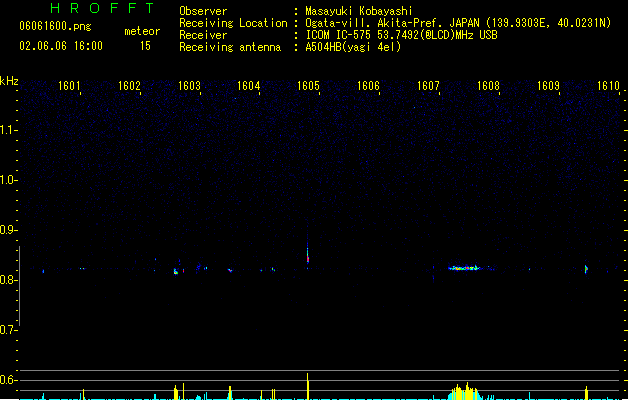This screenshot has height=400, width=629.
Task: Click the 1.0 kHz frequency axis label
Action: 8,180
